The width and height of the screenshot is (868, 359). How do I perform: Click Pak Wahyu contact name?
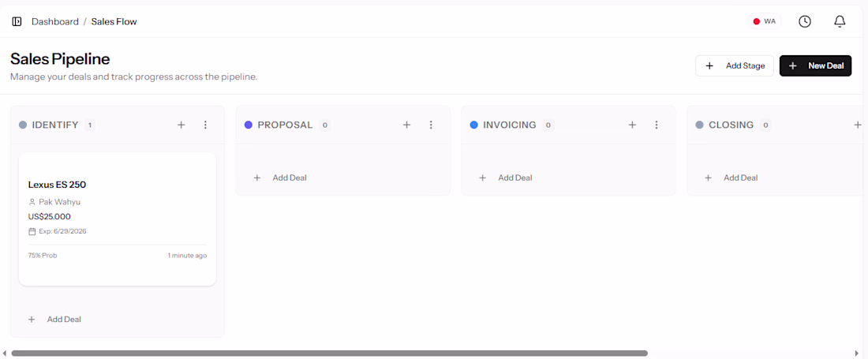(x=59, y=202)
